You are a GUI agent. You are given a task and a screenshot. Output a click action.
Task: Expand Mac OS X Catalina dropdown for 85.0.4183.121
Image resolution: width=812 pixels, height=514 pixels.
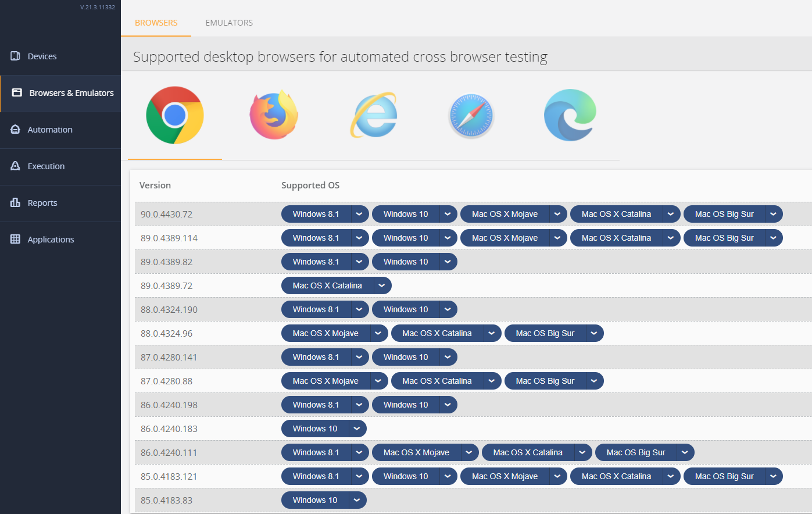(x=671, y=476)
